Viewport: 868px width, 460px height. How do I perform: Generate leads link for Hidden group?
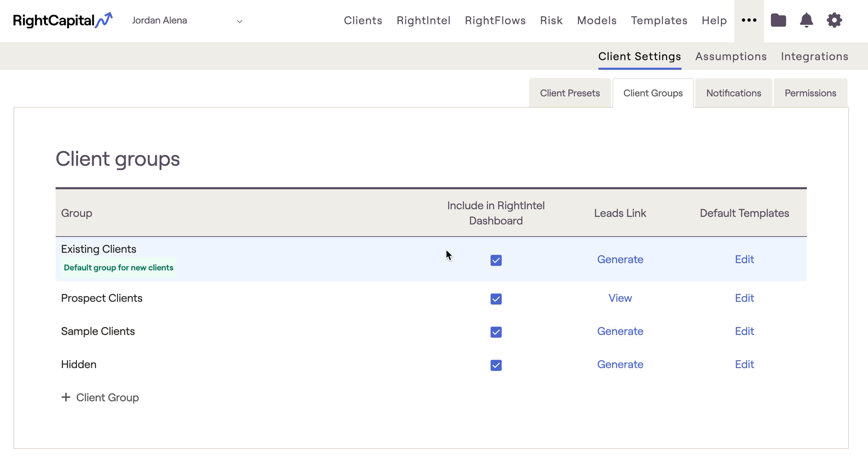pyautogui.click(x=620, y=364)
